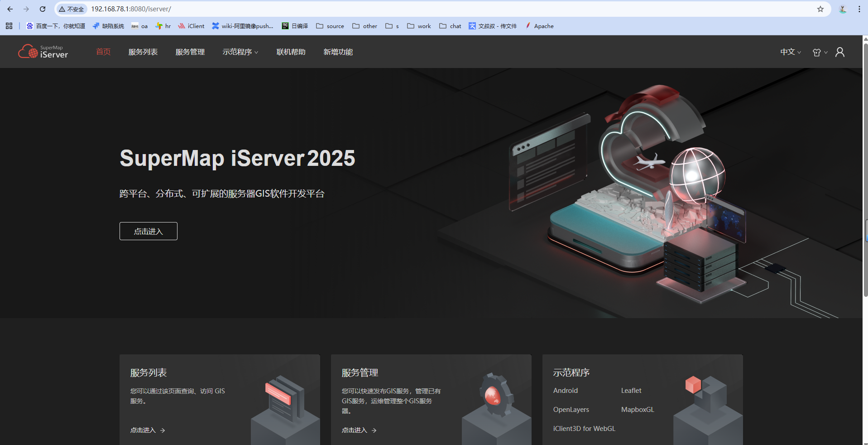Click the 示范程序 card title
868x445 pixels.
click(x=571, y=372)
